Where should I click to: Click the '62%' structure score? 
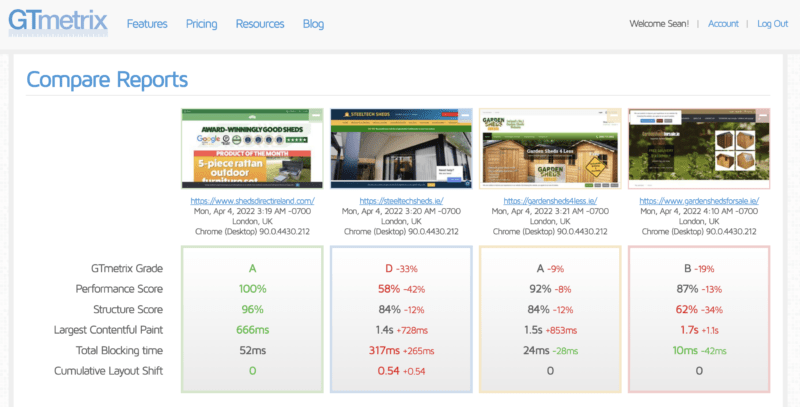(687, 309)
